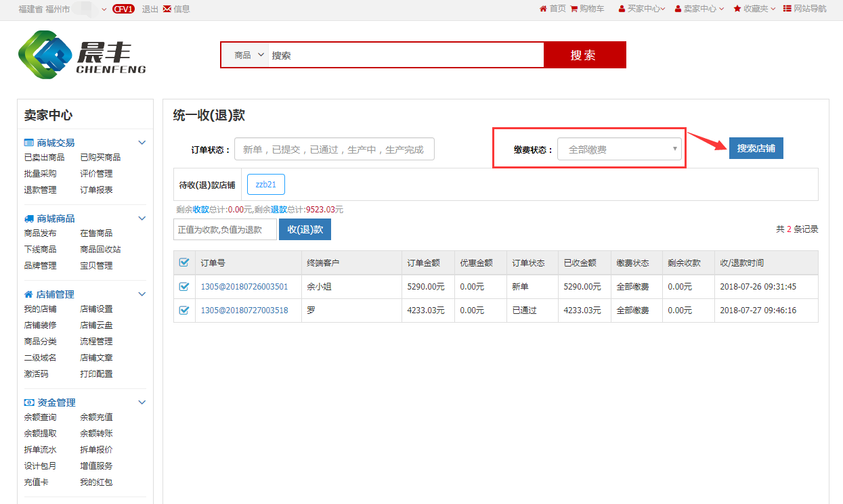The image size is (843, 504).
Task: Click the favorites star icon
Action: pyautogui.click(x=737, y=9)
